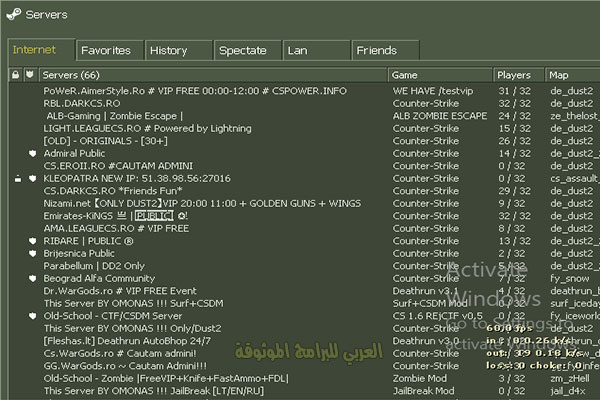Select the PoWeR.AimerStyle.Ro server row
This screenshot has width=600, height=400.
[x=195, y=91]
